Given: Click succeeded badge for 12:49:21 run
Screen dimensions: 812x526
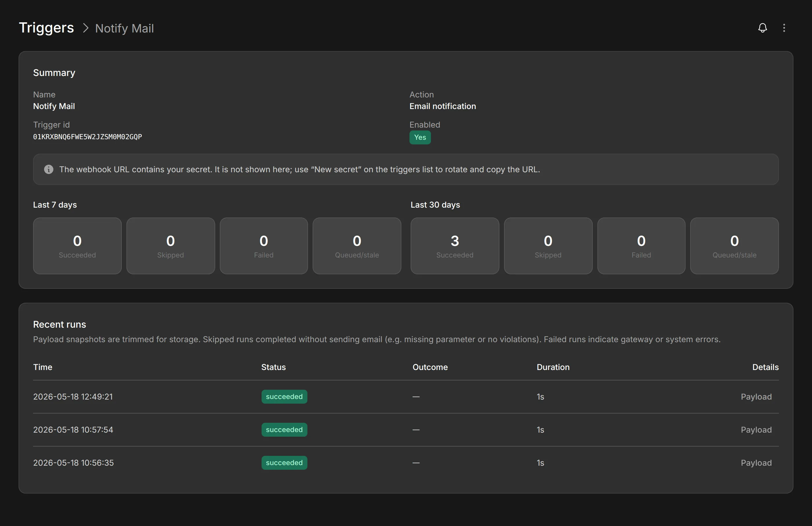Looking at the screenshot, I should (x=284, y=397).
